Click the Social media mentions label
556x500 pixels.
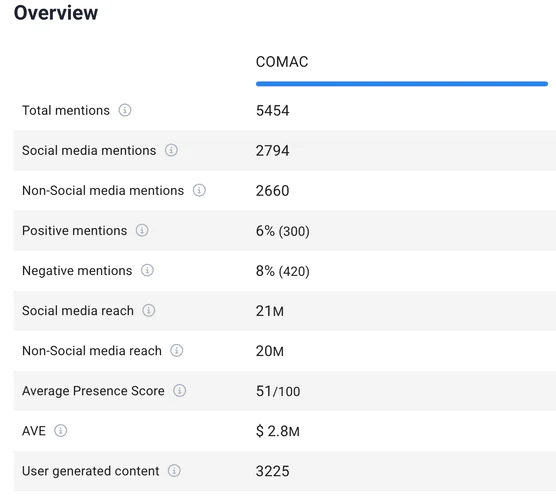click(x=89, y=150)
